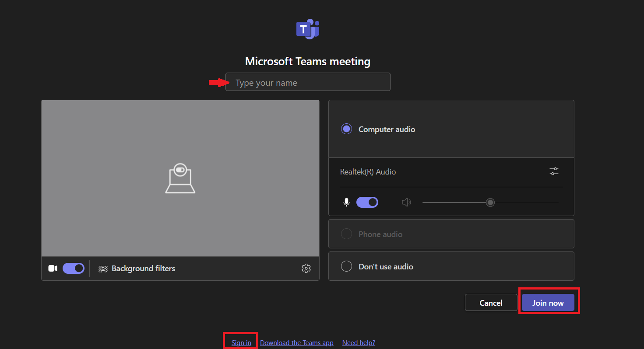Turn off the camera toggle switch

74,268
